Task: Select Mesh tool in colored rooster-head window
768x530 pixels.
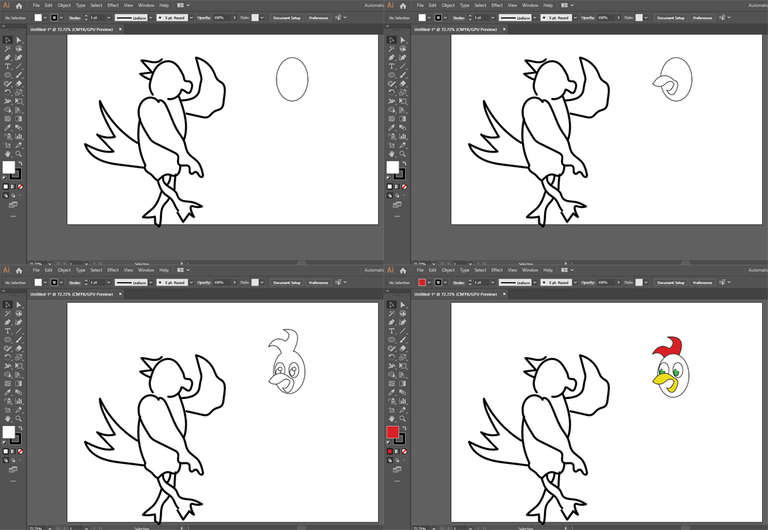Action: [x=392, y=384]
